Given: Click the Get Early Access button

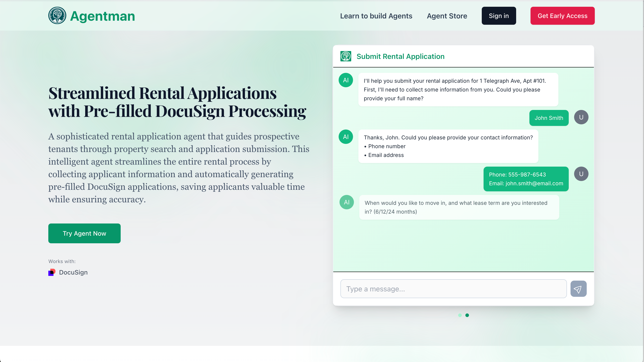Looking at the screenshot, I should click(x=562, y=16).
